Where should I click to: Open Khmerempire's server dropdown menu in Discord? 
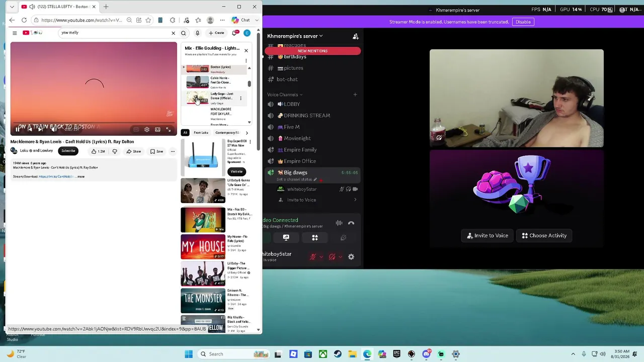tap(295, 36)
